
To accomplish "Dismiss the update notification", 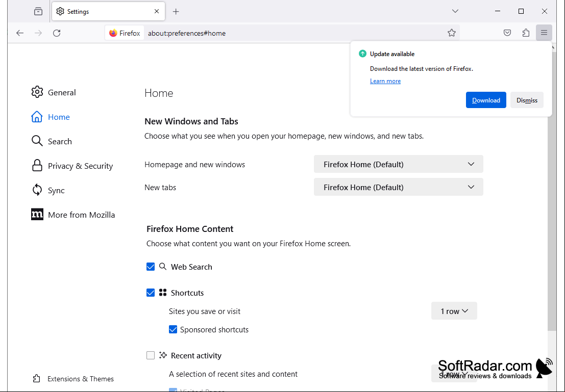I will 527,100.
